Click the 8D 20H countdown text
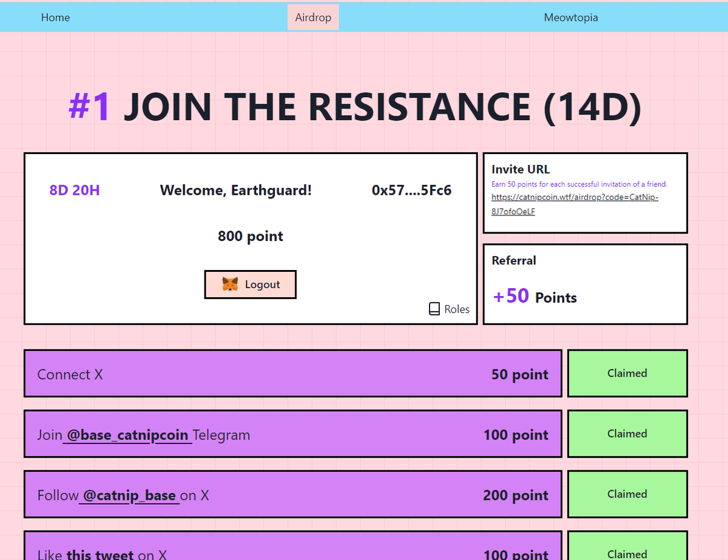728x560 pixels. 75,190
